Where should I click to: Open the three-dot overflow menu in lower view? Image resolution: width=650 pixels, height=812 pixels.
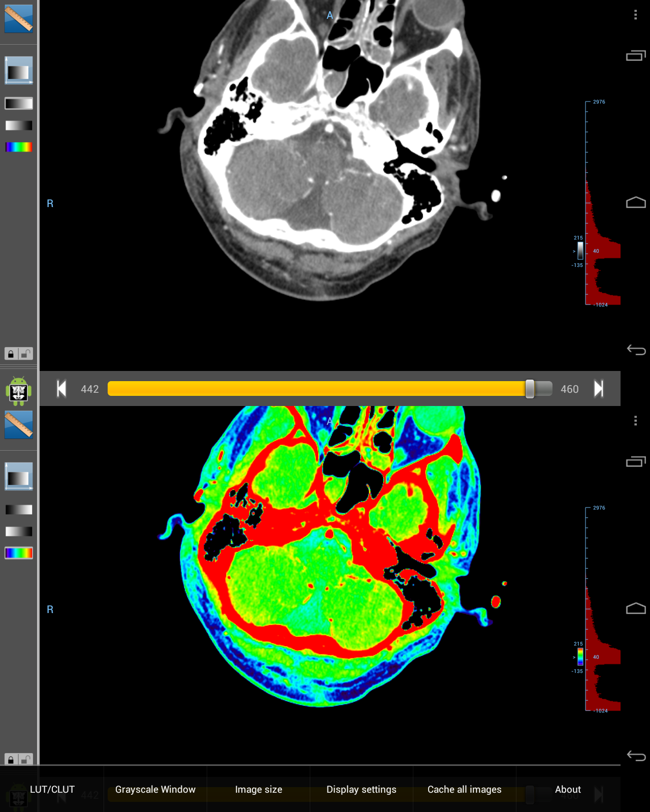click(x=635, y=421)
